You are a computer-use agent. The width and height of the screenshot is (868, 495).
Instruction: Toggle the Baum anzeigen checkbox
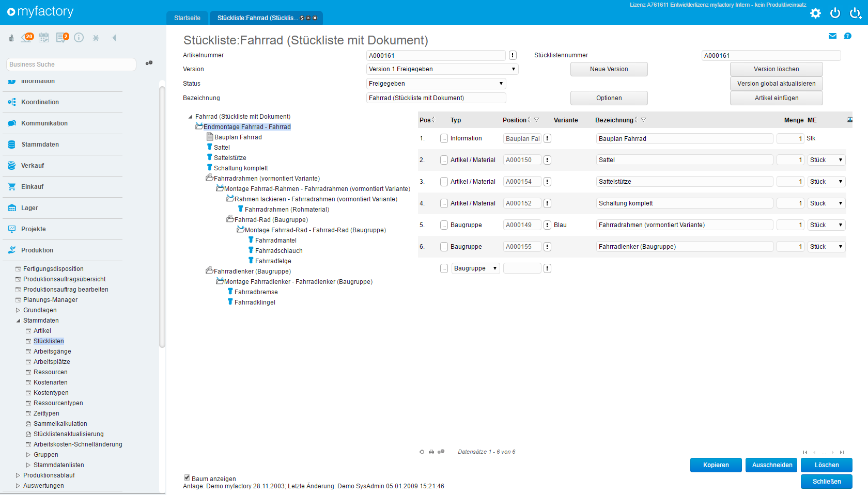[x=187, y=478]
